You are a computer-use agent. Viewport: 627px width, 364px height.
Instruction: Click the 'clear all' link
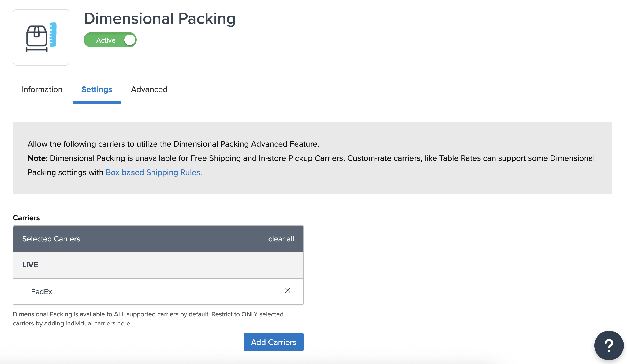281,239
